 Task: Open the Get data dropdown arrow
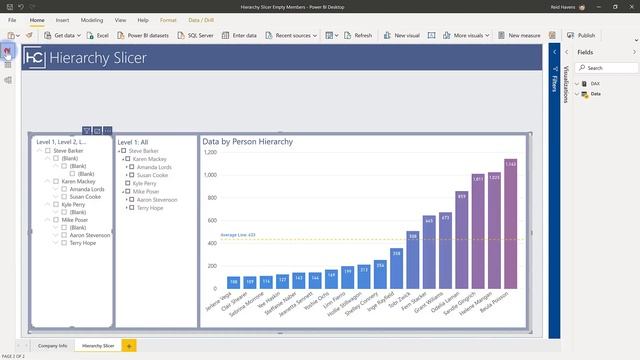point(79,36)
